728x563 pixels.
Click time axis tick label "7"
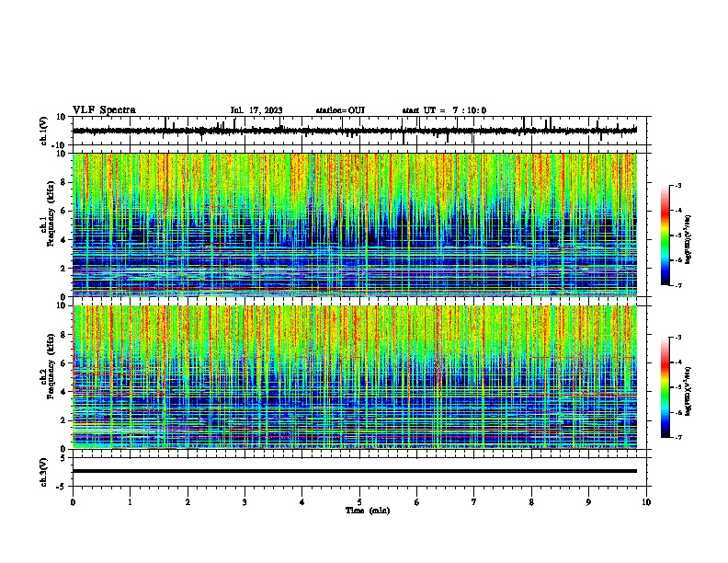(x=474, y=502)
